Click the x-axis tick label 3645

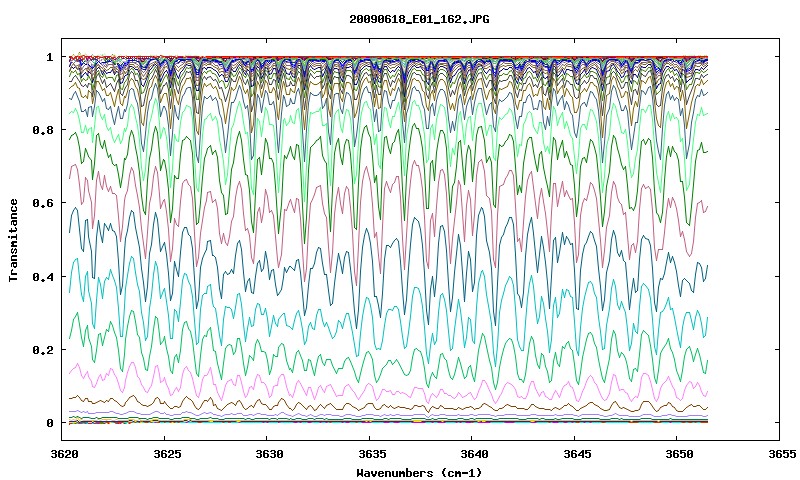coord(578,454)
